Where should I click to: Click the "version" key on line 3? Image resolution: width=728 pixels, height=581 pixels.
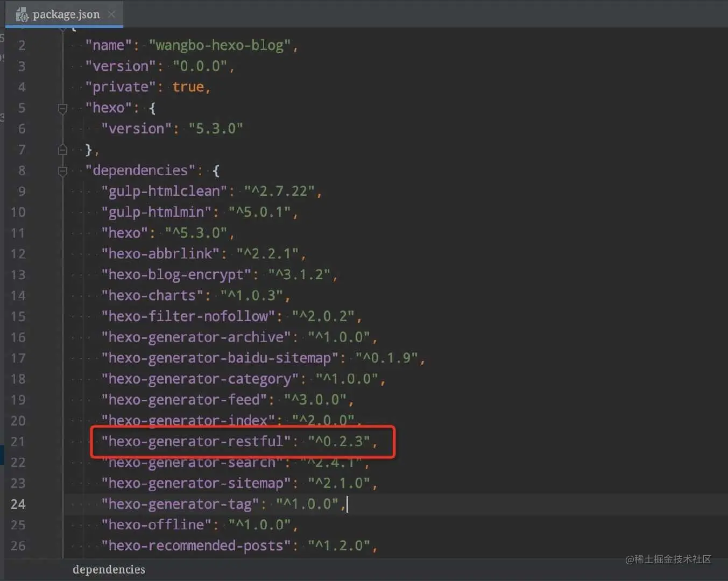120,66
